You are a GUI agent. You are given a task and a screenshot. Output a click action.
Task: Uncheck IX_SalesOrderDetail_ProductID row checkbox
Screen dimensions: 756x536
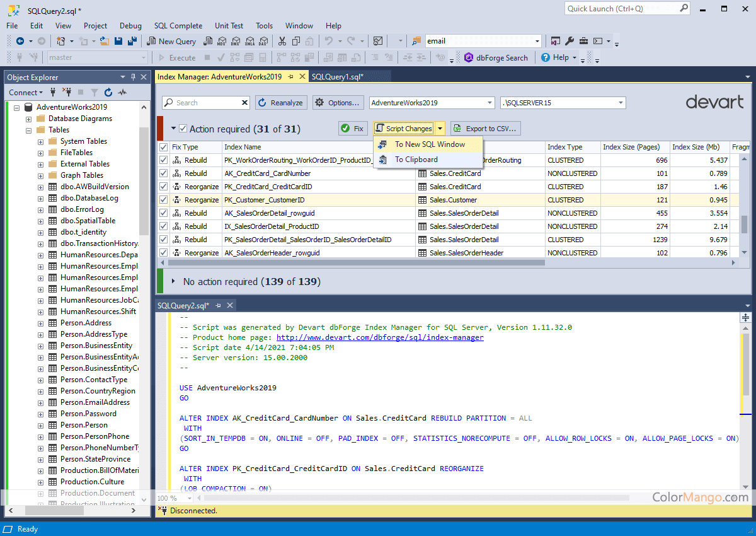(x=164, y=226)
